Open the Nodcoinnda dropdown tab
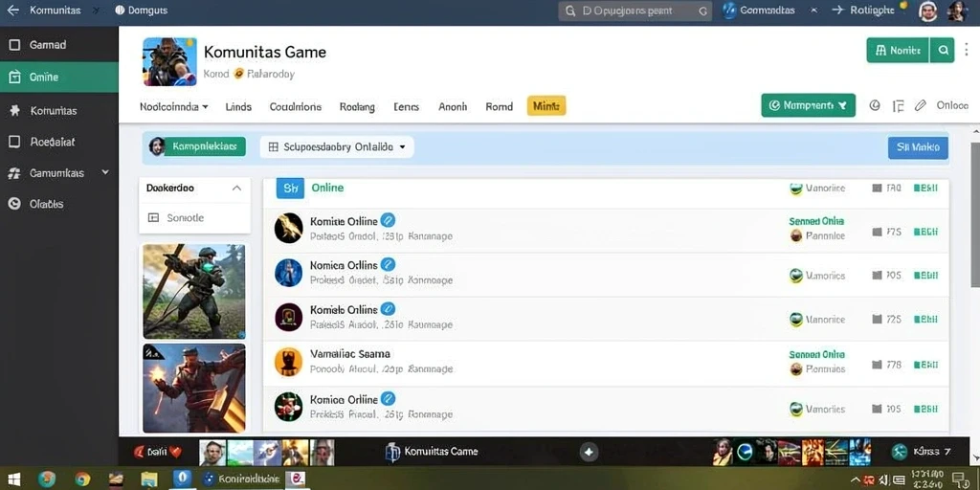The width and height of the screenshot is (980, 490). pyautogui.click(x=174, y=107)
